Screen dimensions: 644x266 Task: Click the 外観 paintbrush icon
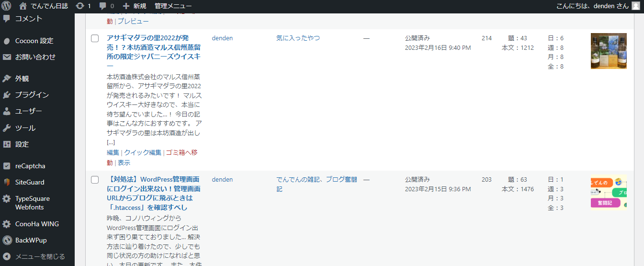coord(7,79)
